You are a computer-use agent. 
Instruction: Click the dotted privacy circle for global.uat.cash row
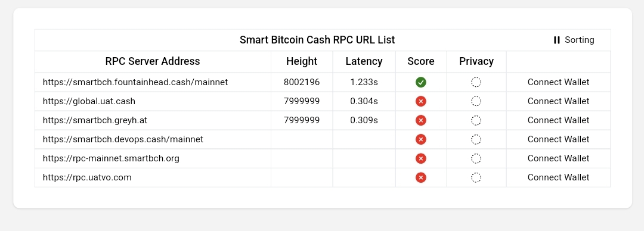click(476, 101)
